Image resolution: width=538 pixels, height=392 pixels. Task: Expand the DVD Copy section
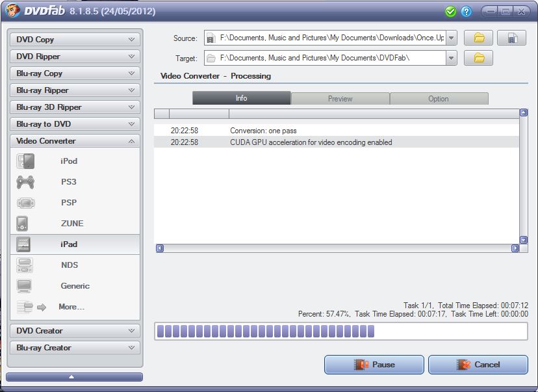point(75,40)
